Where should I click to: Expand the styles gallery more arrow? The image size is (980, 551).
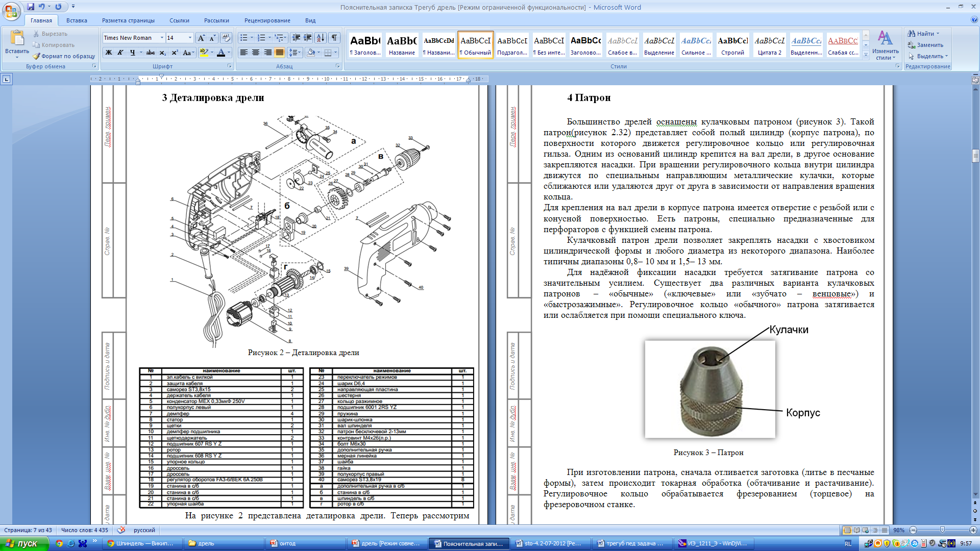click(x=866, y=55)
